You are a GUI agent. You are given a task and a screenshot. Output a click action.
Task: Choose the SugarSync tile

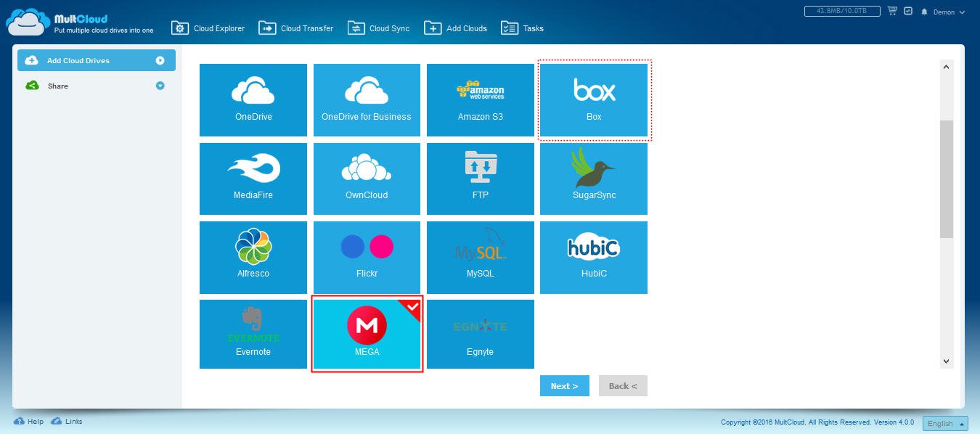coord(594,179)
